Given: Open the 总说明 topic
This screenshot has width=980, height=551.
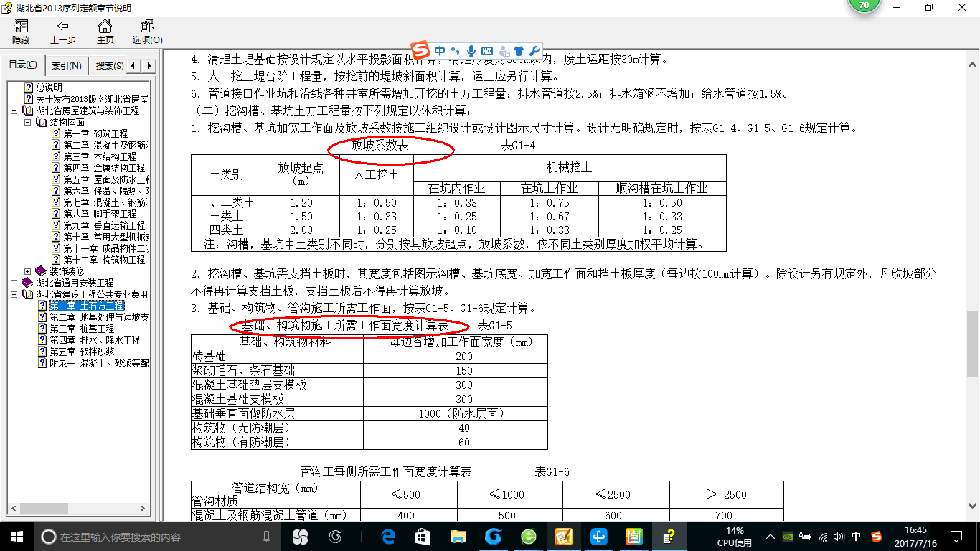Looking at the screenshot, I should tap(50, 88).
